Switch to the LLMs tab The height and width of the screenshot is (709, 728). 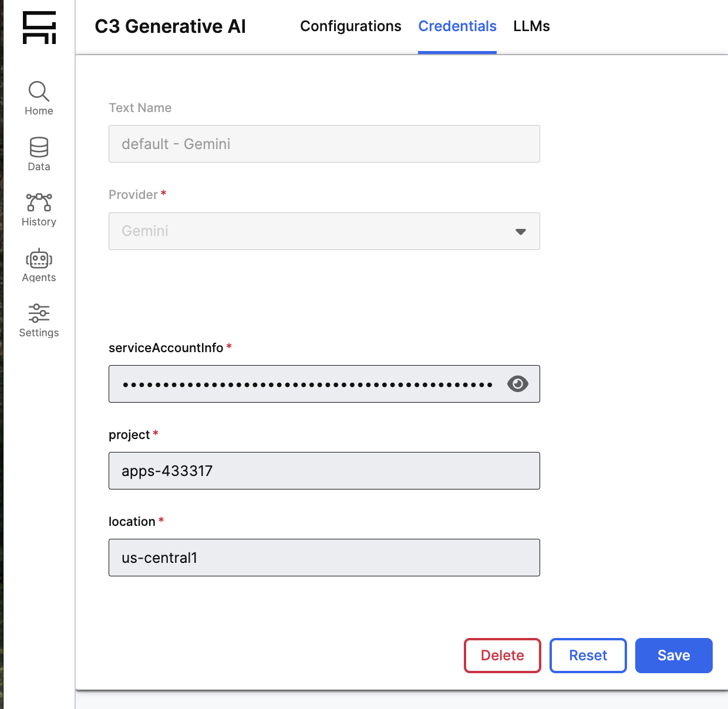pyautogui.click(x=531, y=26)
